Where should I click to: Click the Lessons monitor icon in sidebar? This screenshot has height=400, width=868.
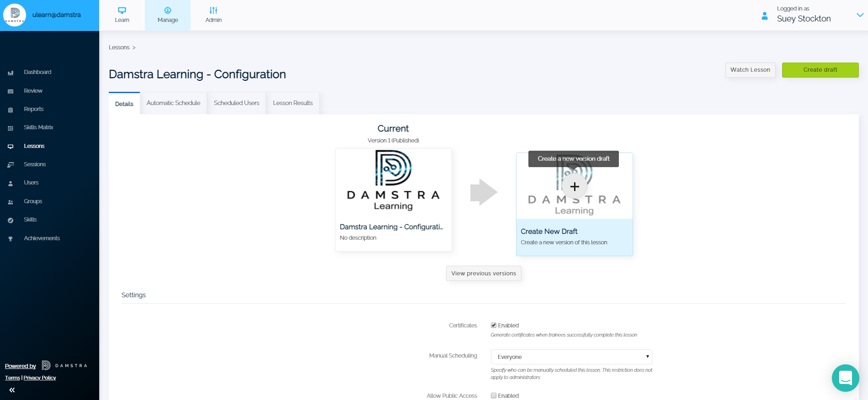11,147
